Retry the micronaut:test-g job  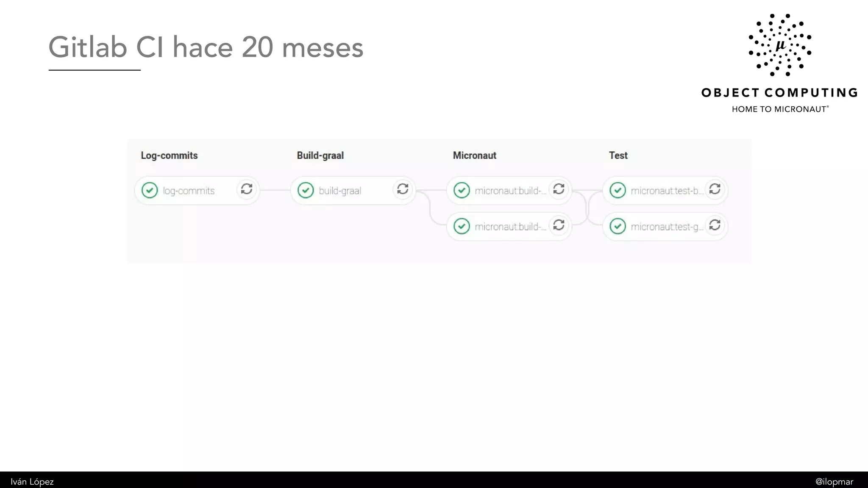pos(715,225)
